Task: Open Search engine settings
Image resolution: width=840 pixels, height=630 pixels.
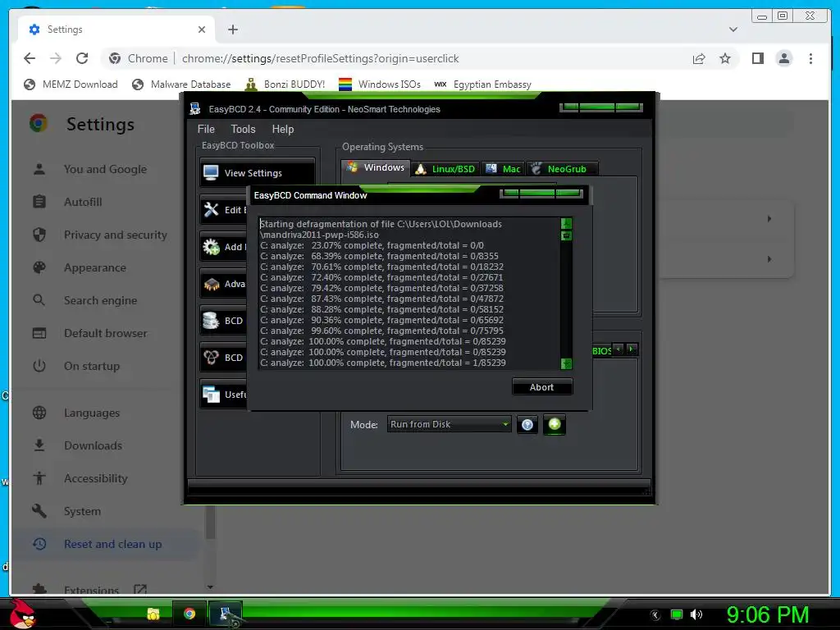Action: 100,300
